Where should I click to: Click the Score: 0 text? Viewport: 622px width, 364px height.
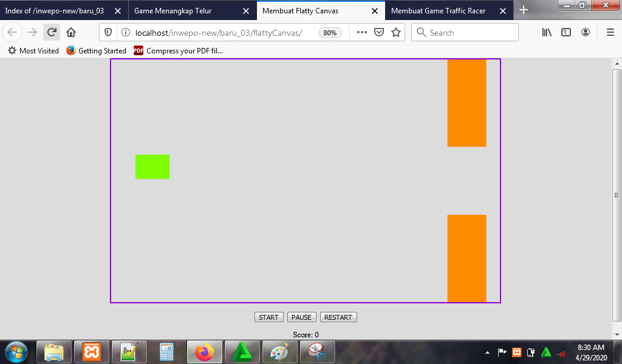(306, 335)
